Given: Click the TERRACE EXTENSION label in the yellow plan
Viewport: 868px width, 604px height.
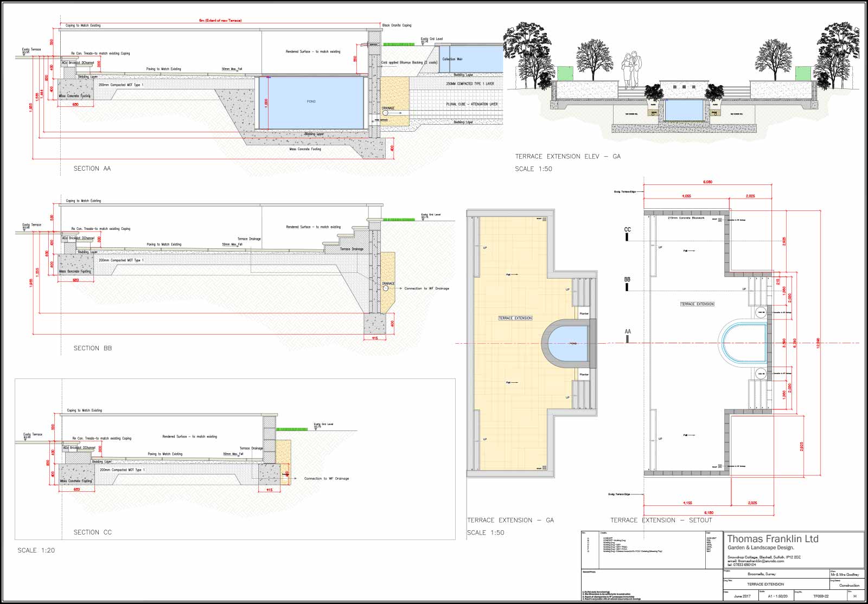Looking at the screenshot, I should [x=515, y=318].
